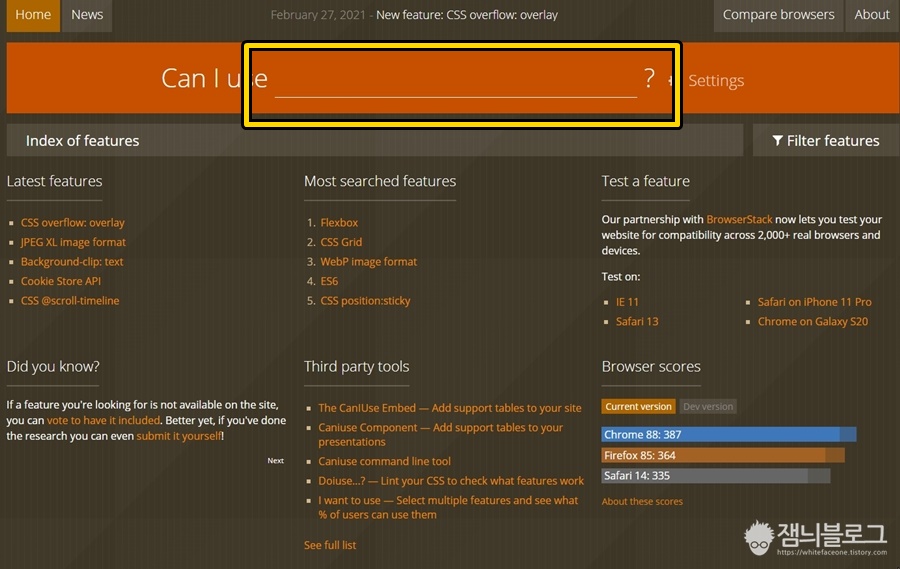This screenshot has width=900, height=569.
Task: Open the Caniuse command line tool link
Action: [x=385, y=461]
